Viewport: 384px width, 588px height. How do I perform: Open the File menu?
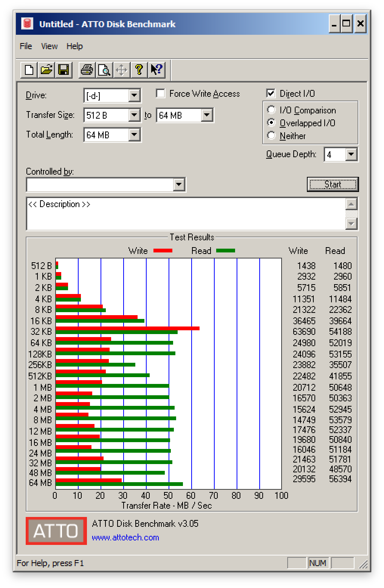26,46
